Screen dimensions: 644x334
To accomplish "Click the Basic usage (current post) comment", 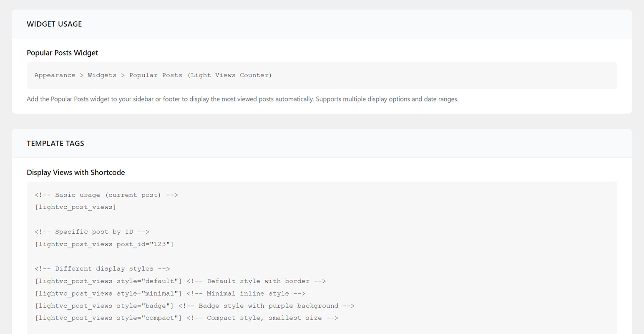I will 106,195.
